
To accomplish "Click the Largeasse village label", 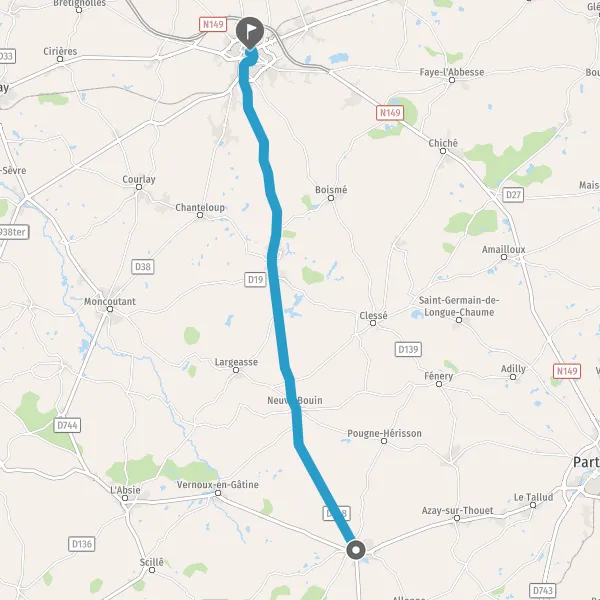I will (x=236, y=362).
